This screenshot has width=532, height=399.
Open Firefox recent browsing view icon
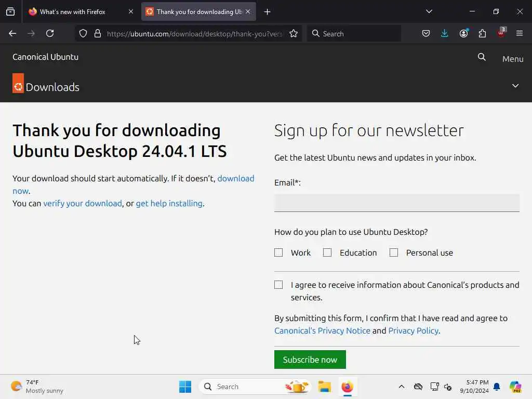point(10,12)
